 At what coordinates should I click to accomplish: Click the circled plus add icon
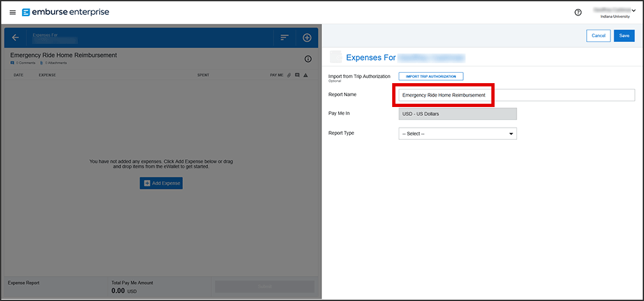pyautogui.click(x=307, y=37)
